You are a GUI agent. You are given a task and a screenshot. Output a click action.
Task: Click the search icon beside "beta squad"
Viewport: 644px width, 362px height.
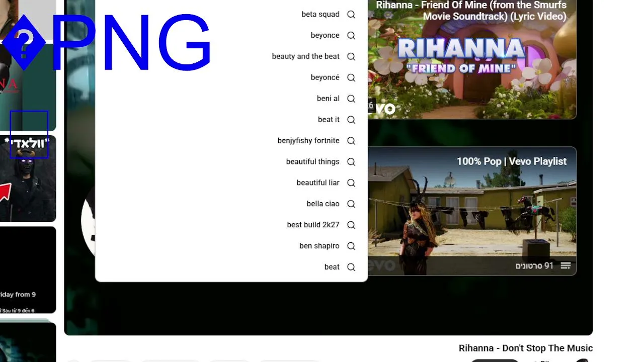(351, 15)
